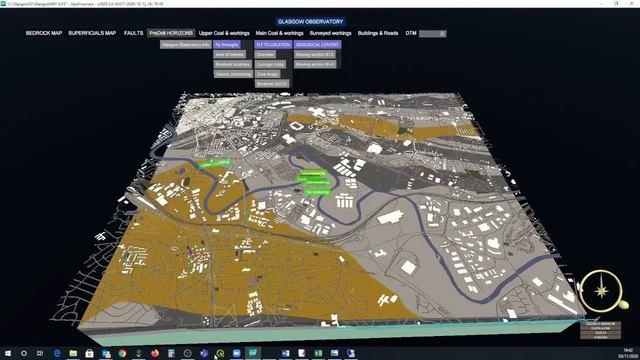Open Word from the taskbar
Screen dimensions: 640x360
click(285, 353)
